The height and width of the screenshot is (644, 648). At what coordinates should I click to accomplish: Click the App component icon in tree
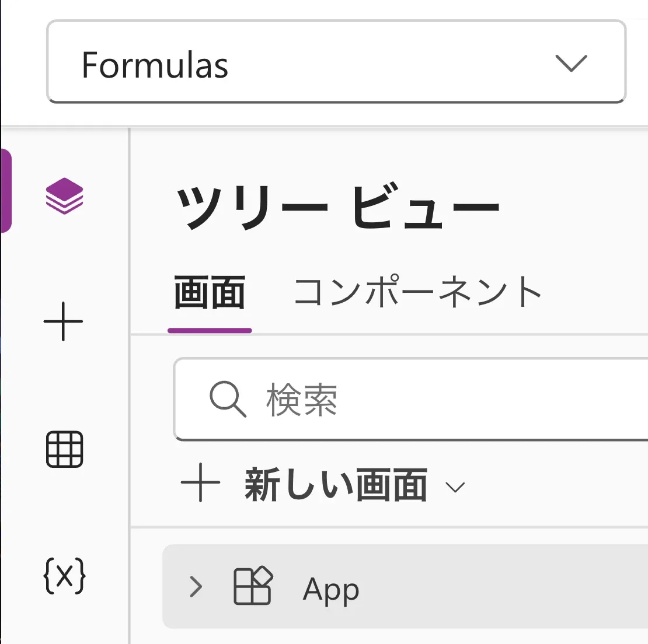[x=253, y=586]
